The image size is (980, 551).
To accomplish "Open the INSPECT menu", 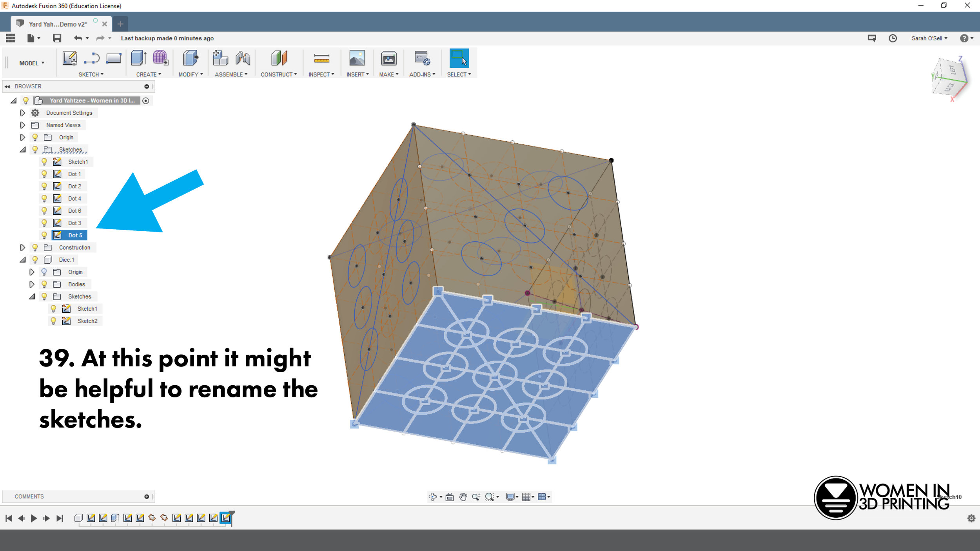I will coord(321,74).
